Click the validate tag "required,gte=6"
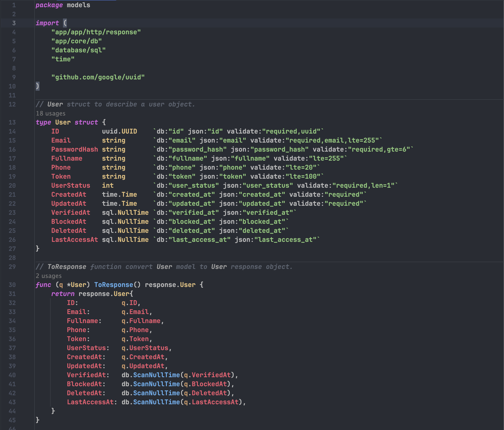The image size is (504, 430). pyautogui.click(x=379, y=150)
